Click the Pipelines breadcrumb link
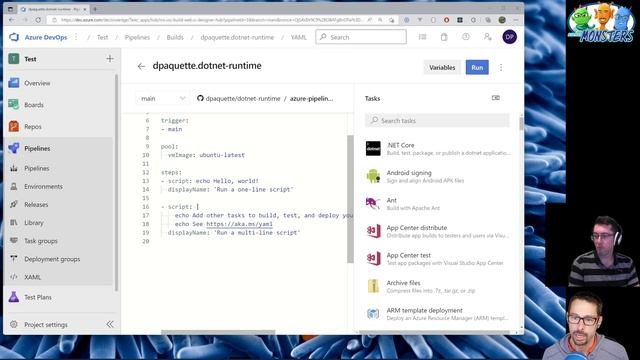This screenshot has width=640, height=360. point(137,37)
